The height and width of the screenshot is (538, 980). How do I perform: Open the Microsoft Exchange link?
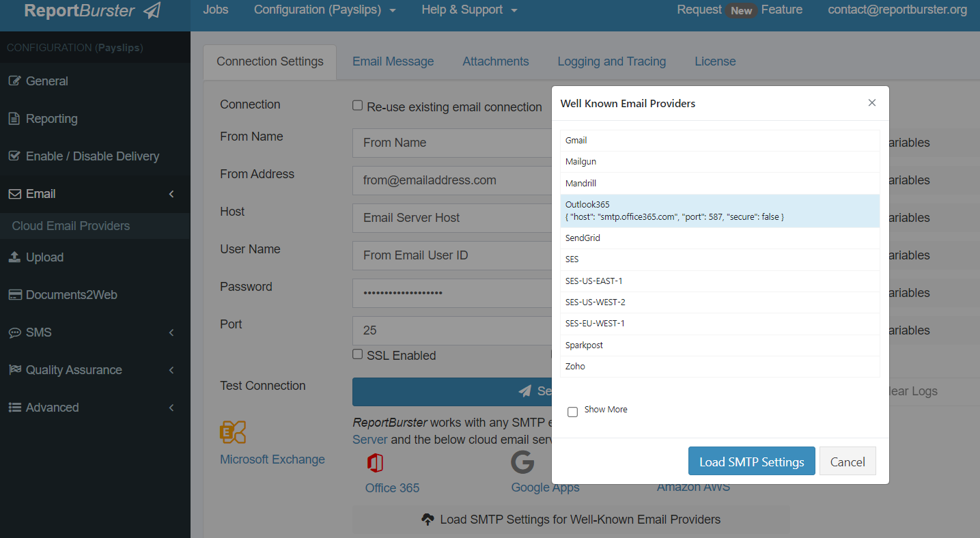[272, 459]
